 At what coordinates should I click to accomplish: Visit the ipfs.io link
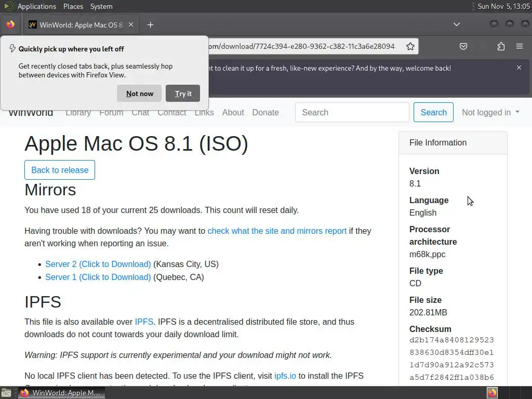coord(285,376)
